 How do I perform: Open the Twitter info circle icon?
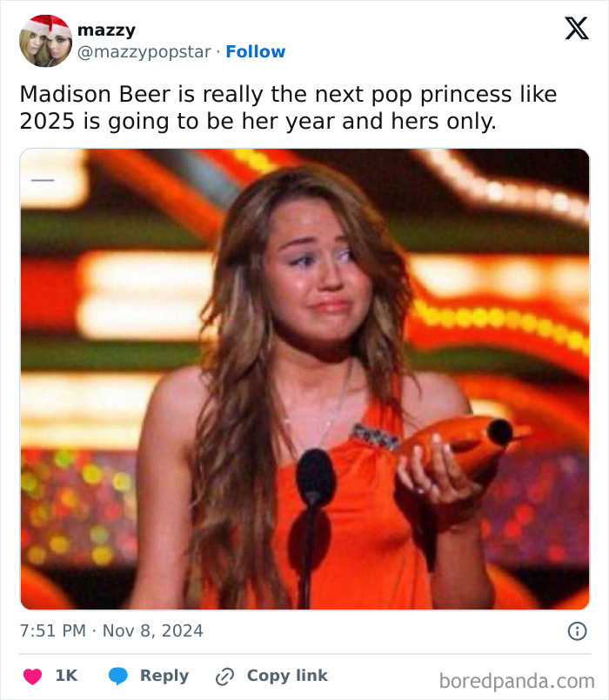point(577,631)
